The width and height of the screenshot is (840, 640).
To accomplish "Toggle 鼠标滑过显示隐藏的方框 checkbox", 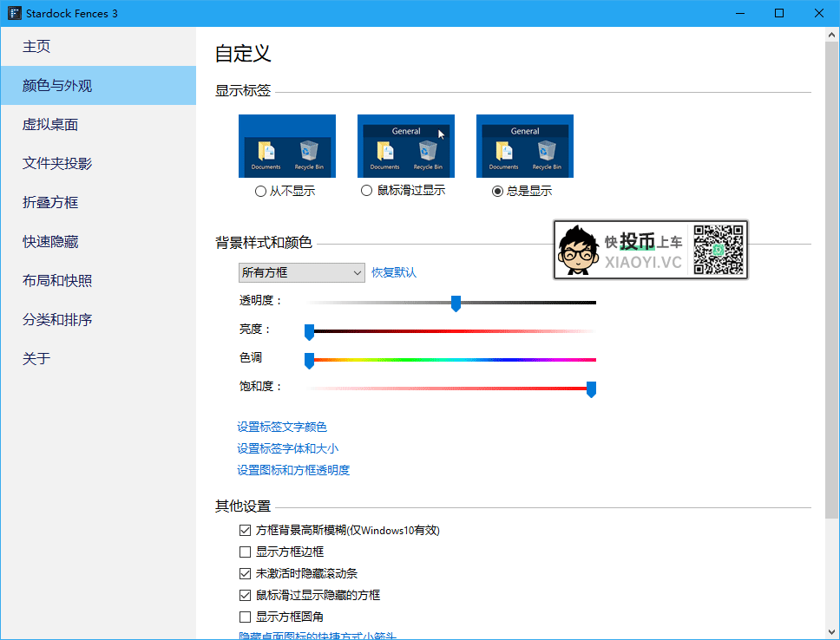I will tap(245, 595).
